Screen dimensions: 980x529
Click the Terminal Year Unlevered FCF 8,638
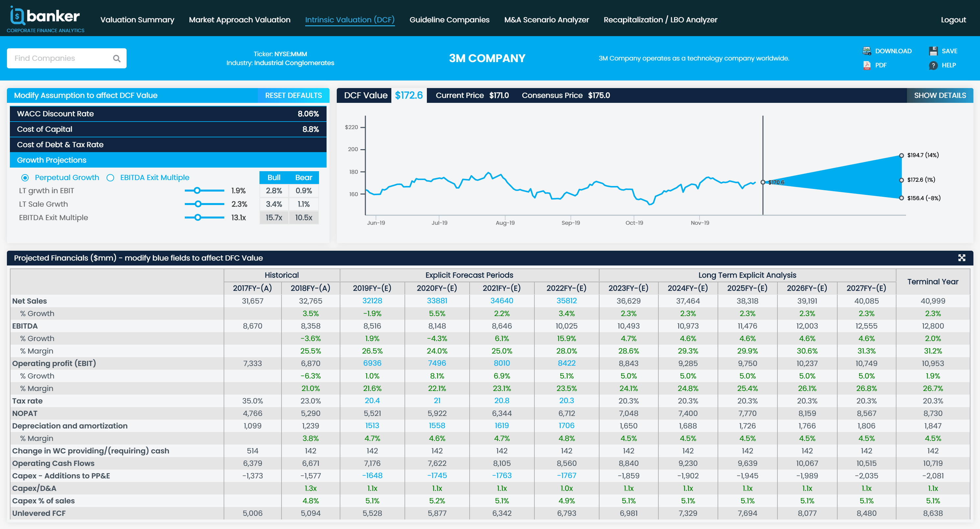pyautogui.click(x=932, y=513)
